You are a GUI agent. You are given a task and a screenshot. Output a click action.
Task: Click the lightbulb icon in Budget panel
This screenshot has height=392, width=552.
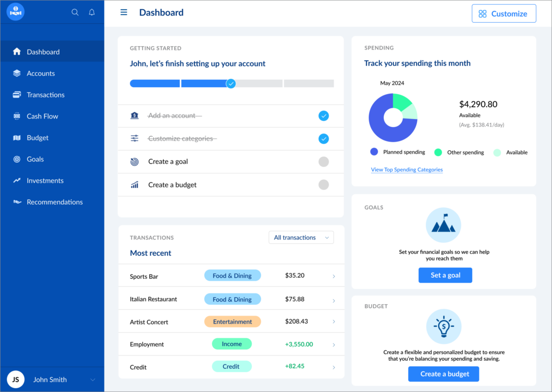pos(444,326)
